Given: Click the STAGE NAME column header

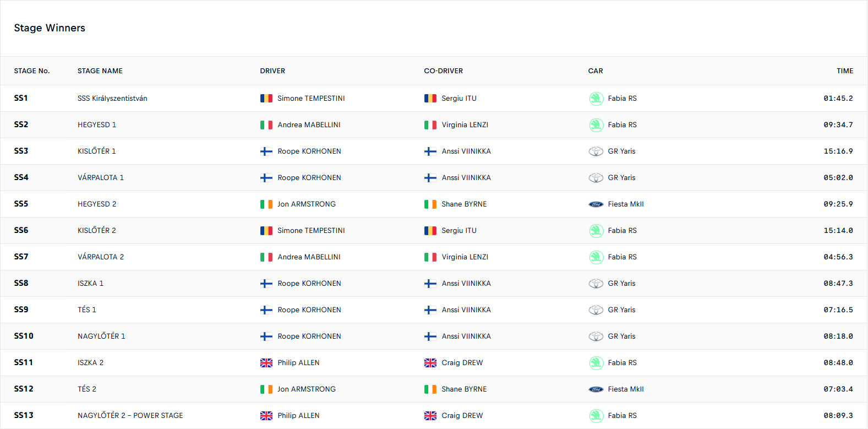Looking at the screenshot, I should [100, 71].
